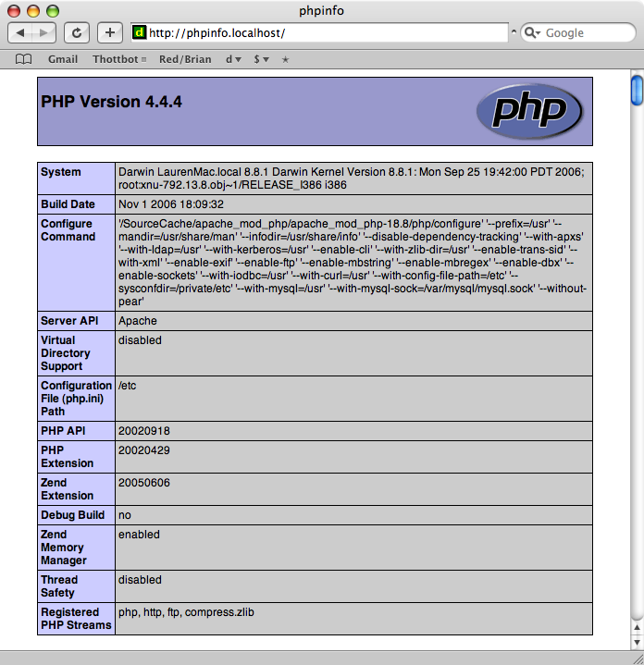Click the 'enabled' value

coord(139,535)
